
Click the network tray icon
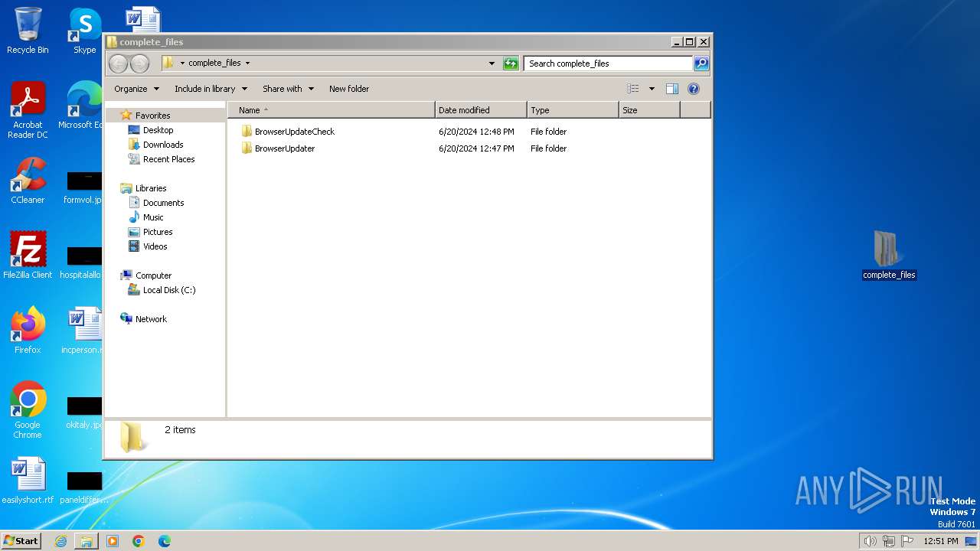point(889,541)
